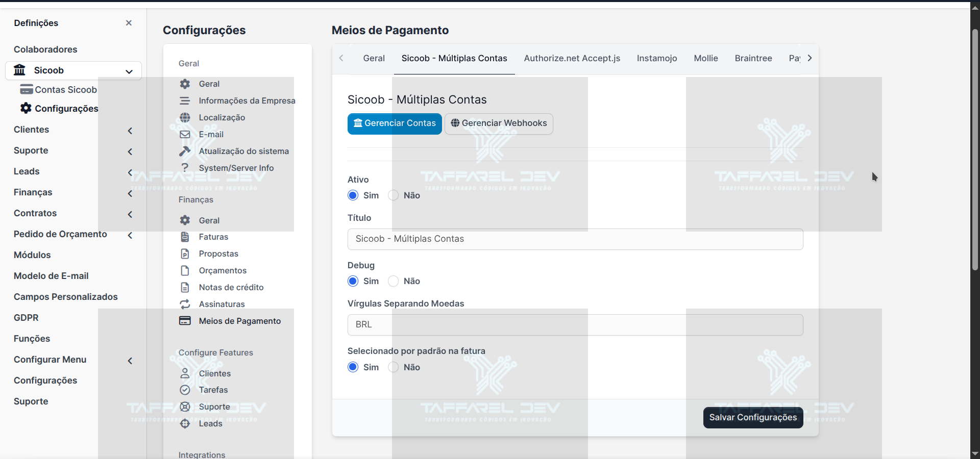Image resolution: width=980 pixels, height=459 pixels.
Task: Click the Sicoob bank building icon
Action: pyautogui.click(x=19, y=70)
